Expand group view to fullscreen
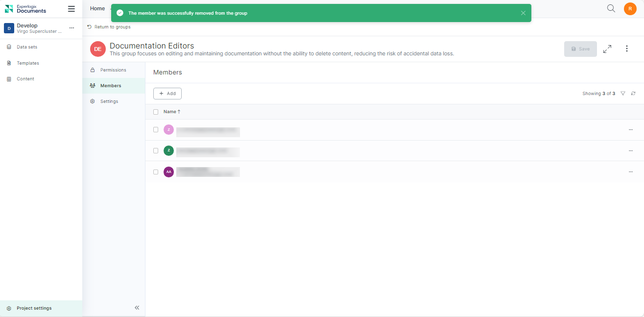The height and width of the screenshot is (317, 644). 607,49
